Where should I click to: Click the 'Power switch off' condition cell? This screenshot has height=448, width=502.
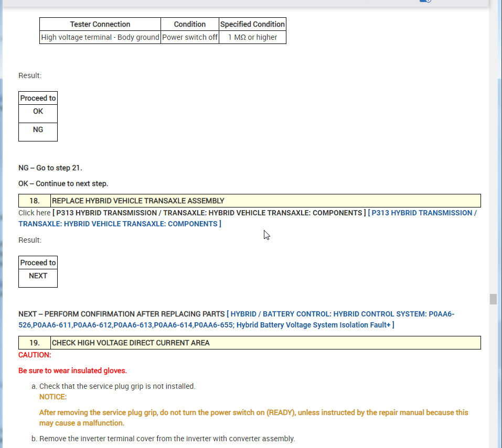(x=189, y=37)
